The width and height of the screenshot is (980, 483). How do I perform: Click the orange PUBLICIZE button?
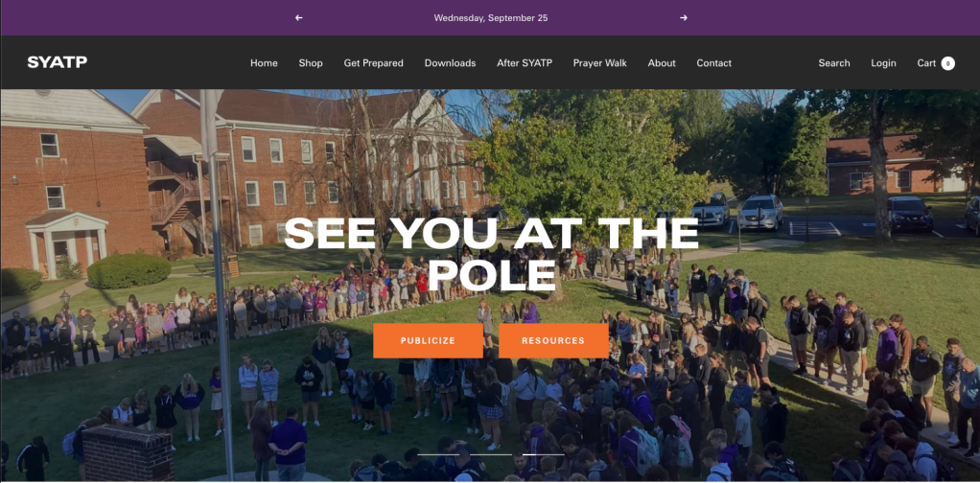point(428,340)
